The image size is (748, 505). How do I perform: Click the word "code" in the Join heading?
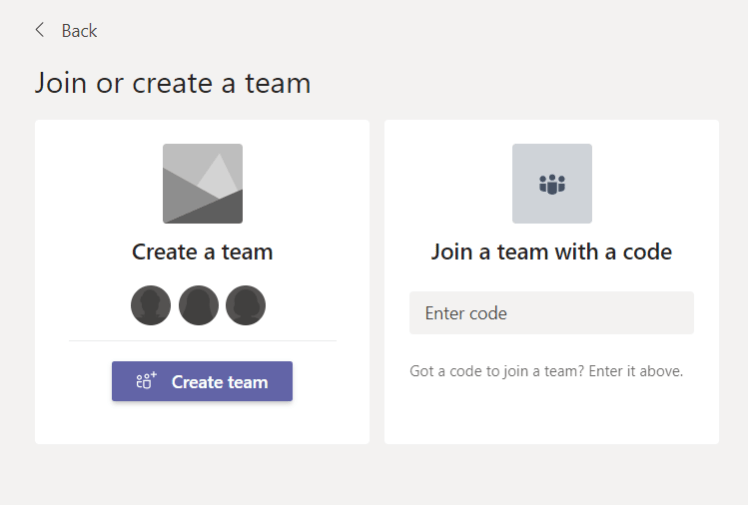(x=647, y=251)
